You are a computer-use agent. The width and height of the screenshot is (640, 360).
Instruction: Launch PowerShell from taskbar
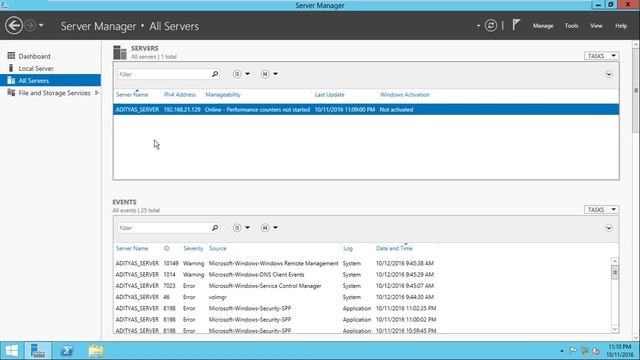(x=67, y=351)
